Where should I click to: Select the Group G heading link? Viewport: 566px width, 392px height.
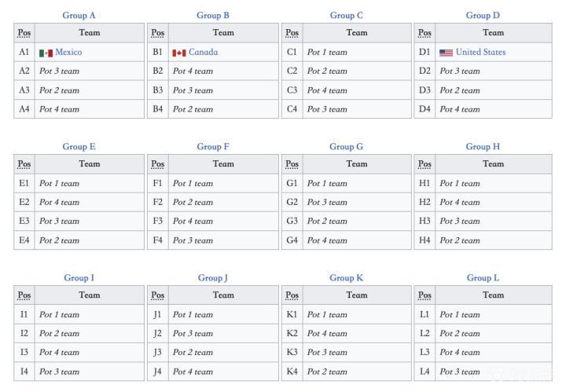pos(347,146)
